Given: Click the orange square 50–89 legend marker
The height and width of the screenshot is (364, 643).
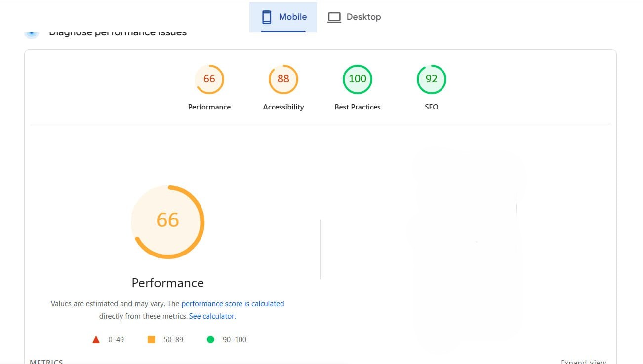Looking at the screenshot, I should [151, 339].
